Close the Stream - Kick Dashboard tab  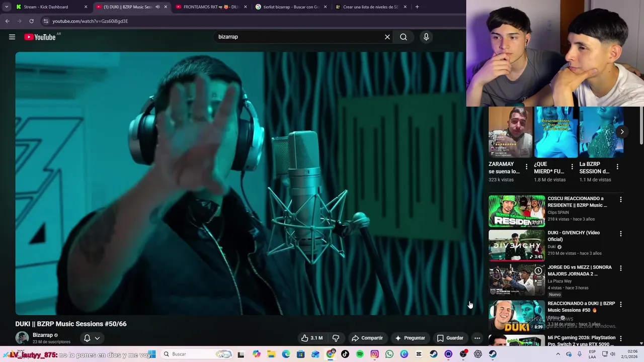click(x=86, y=7)
